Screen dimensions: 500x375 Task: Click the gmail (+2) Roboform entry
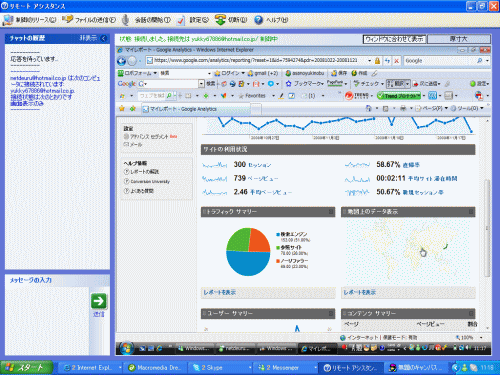coord(263,73)
